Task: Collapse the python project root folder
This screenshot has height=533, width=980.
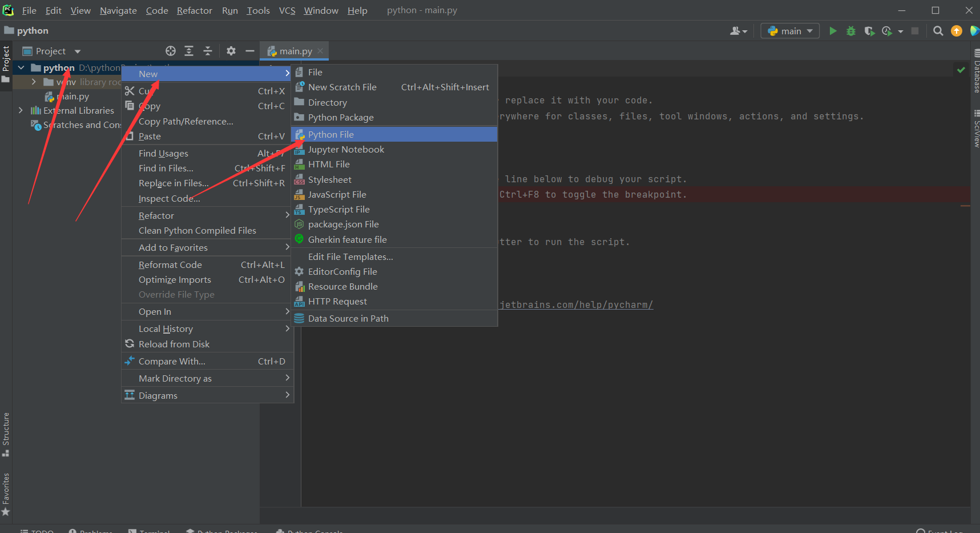Action: pyautogui.click(x=21, y=67)
